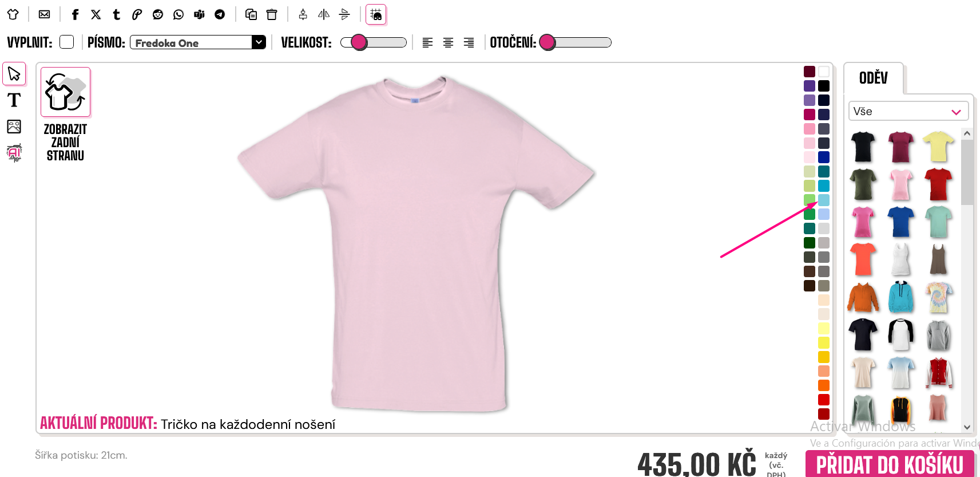This screenshot has height=477, width=980.
Task: Share design on Facebook
Action: point(75,14)
